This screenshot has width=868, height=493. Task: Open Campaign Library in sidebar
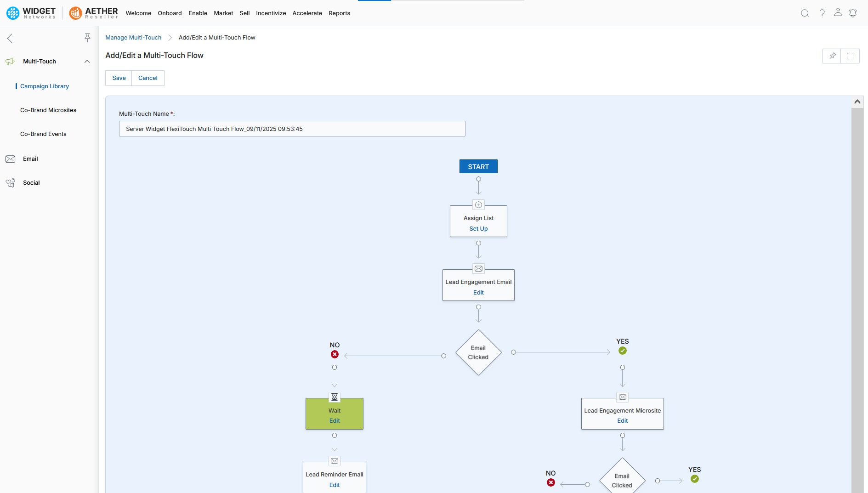45,86
